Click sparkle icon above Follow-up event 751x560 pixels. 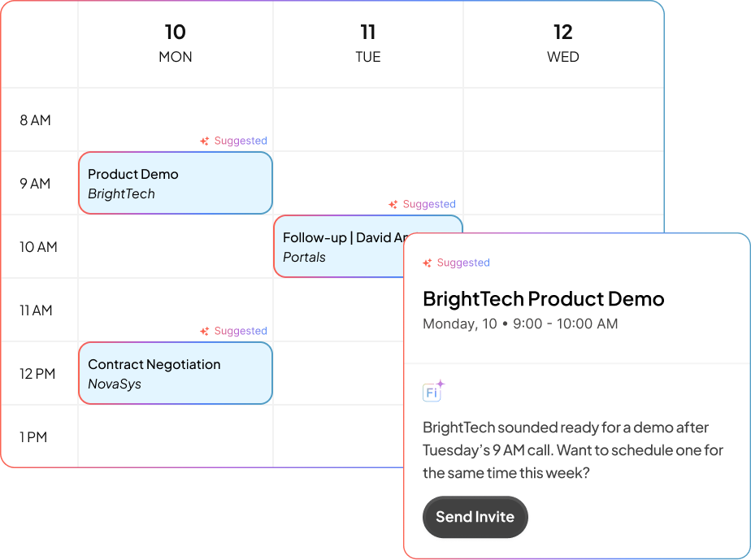pos(393,204)
